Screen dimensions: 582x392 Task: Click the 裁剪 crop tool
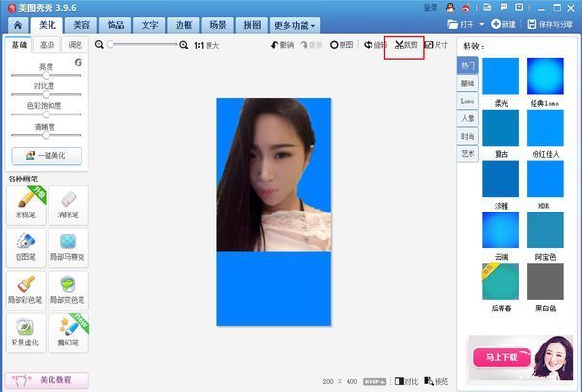[404, 45]
